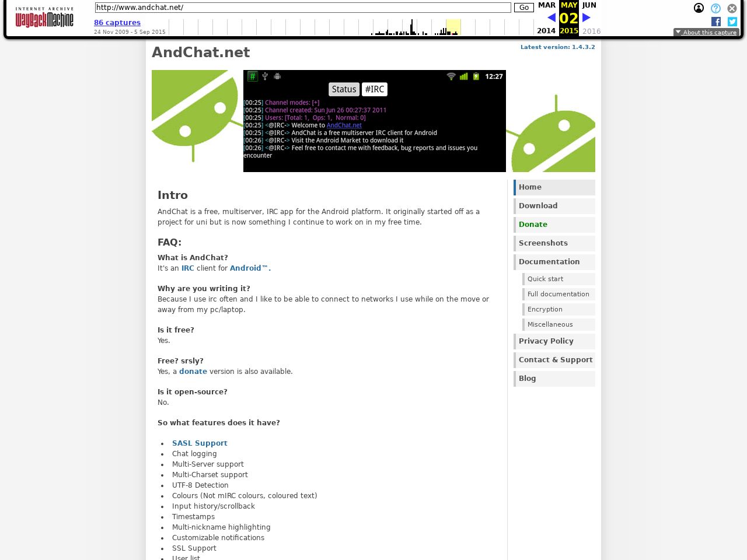Open the Screenshots menu item
Screen dimensions: 747x560
pos(543,243)
